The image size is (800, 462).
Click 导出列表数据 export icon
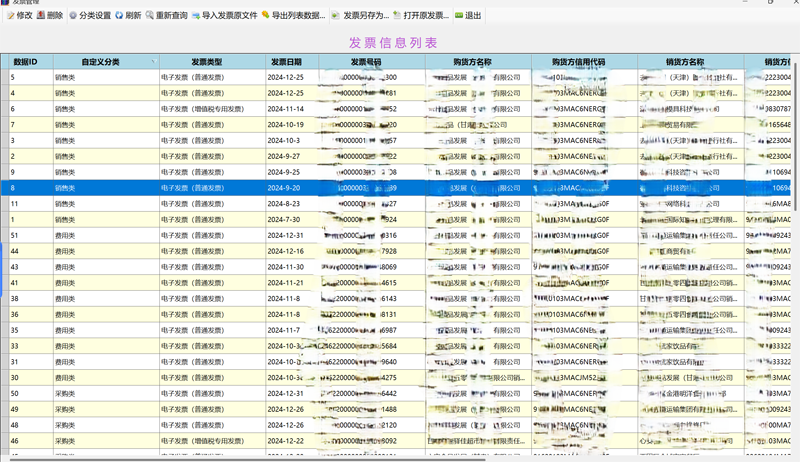265,16
